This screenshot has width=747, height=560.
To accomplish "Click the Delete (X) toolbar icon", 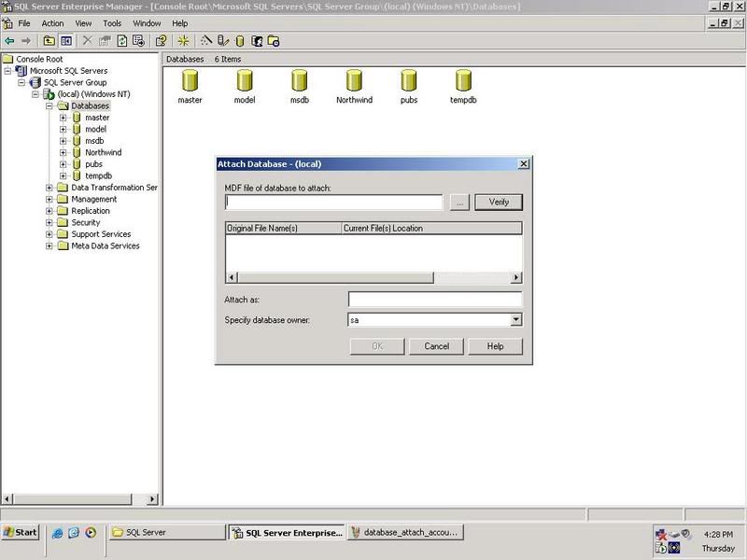I will 87,41.
